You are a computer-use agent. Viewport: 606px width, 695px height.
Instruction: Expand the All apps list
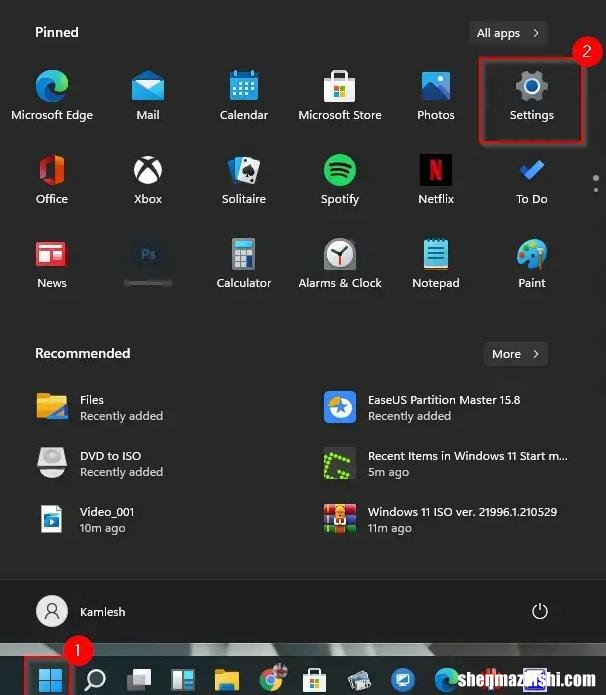point(508,33)
